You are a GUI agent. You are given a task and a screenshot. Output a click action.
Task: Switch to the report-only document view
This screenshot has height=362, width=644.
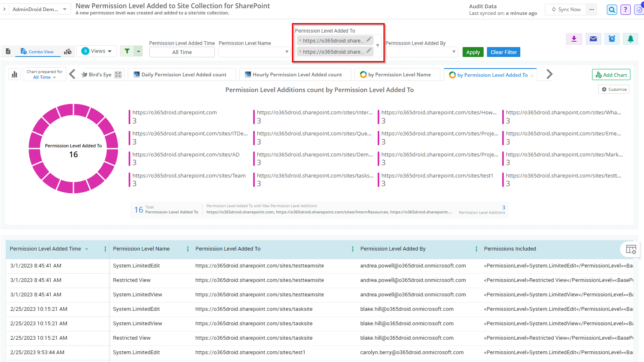pyautogui.click(x=8, y=52)
